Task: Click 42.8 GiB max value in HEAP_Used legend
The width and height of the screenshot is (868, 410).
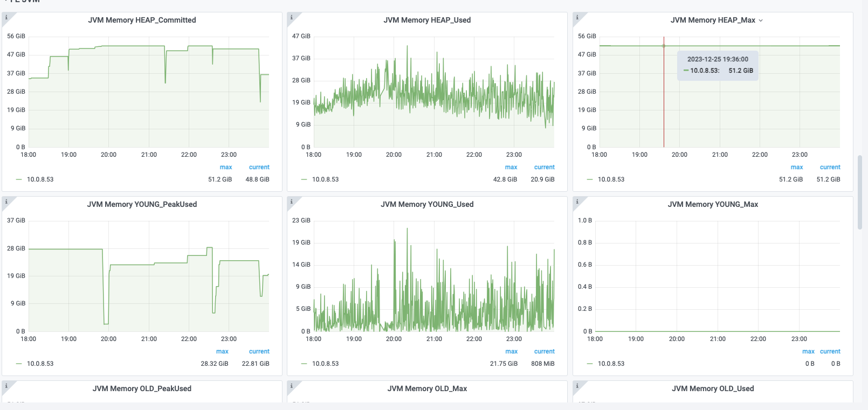Action: pos(505,179)
